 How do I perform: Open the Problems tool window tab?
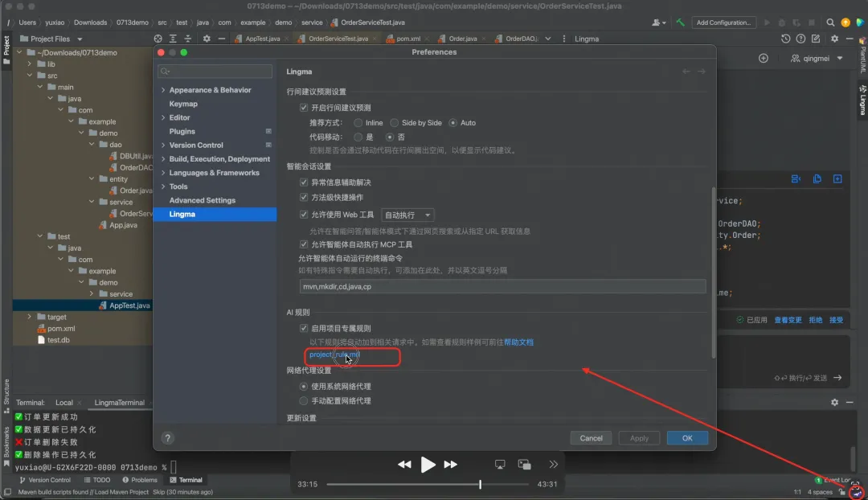click(x=140, y=480)
